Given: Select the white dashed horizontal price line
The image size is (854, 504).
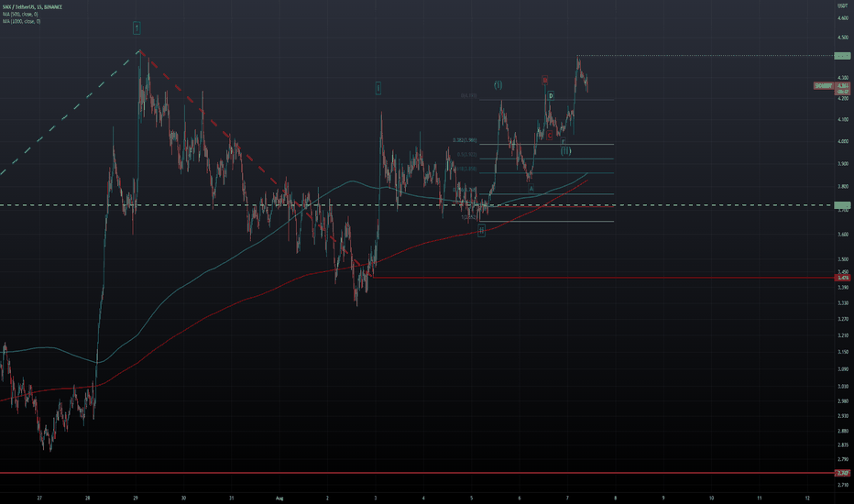Looking at the screenshot, I should [417, 205].
